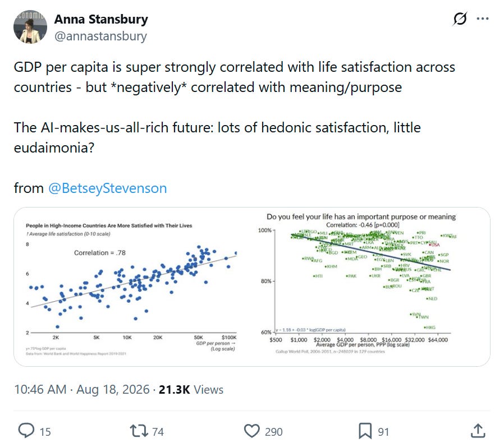This screenshot has width=504, height=447.
Task: Open Anna Stansbury's profile avatar
Action: click(30, 27)
